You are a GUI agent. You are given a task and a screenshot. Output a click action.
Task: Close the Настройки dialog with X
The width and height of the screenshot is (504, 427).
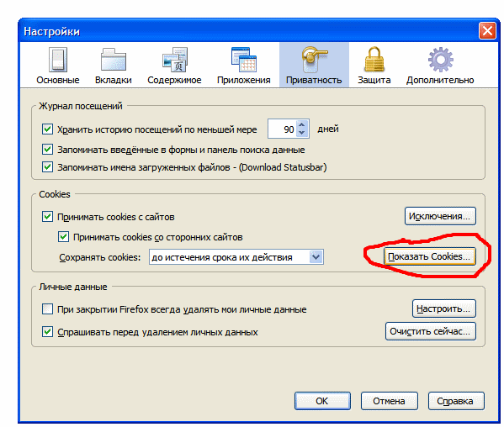(x=487, y=31)
